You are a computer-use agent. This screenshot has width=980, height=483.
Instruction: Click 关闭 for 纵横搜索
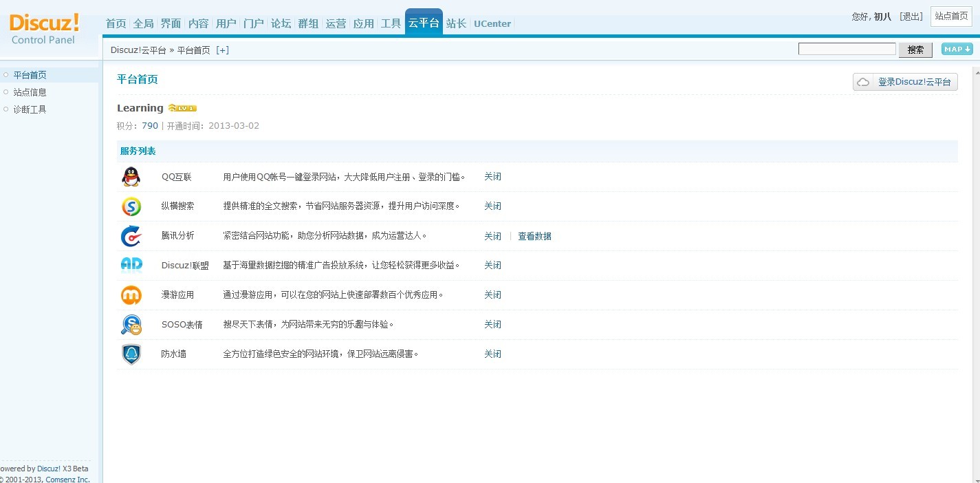[x=492, y=206]
